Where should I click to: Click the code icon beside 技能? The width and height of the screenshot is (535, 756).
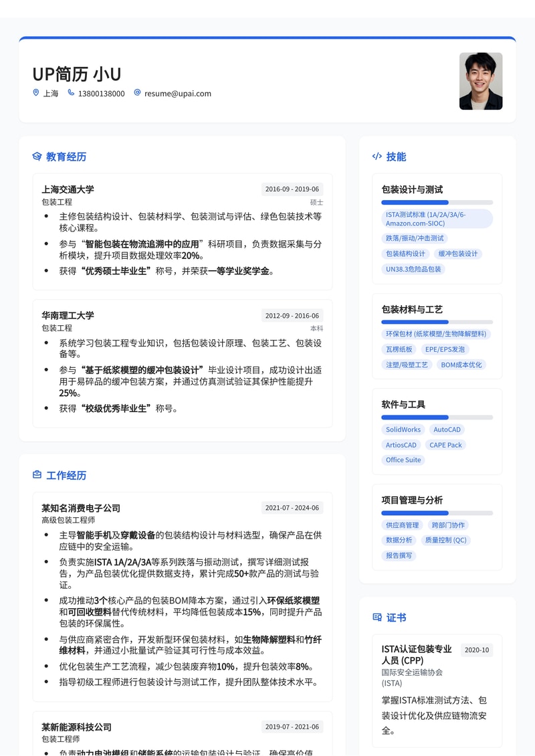click(377, 157)
